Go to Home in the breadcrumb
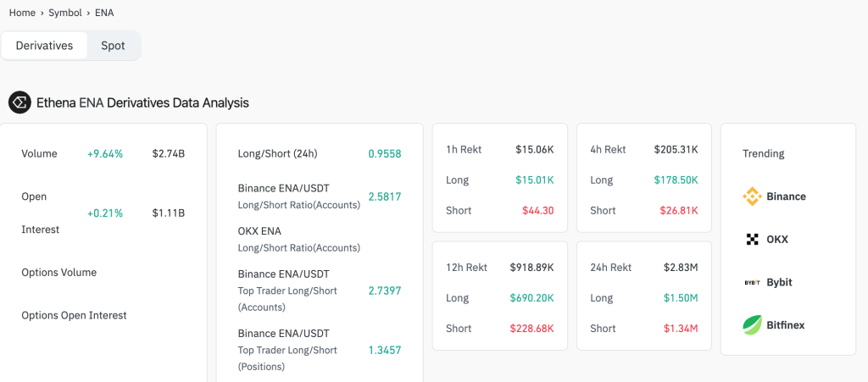This screenshot has width=868, height=382. pyautogui.click(x=22, y=13)
